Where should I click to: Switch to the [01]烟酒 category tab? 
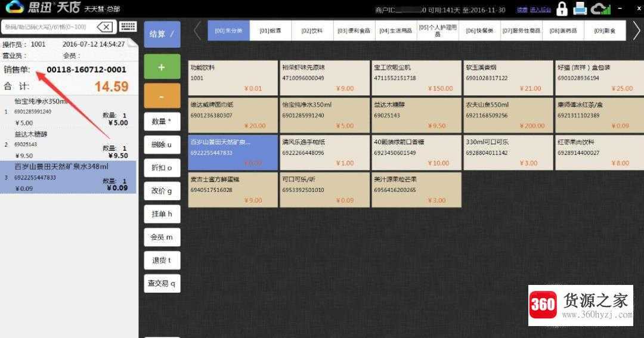click(x=271, y=31)
